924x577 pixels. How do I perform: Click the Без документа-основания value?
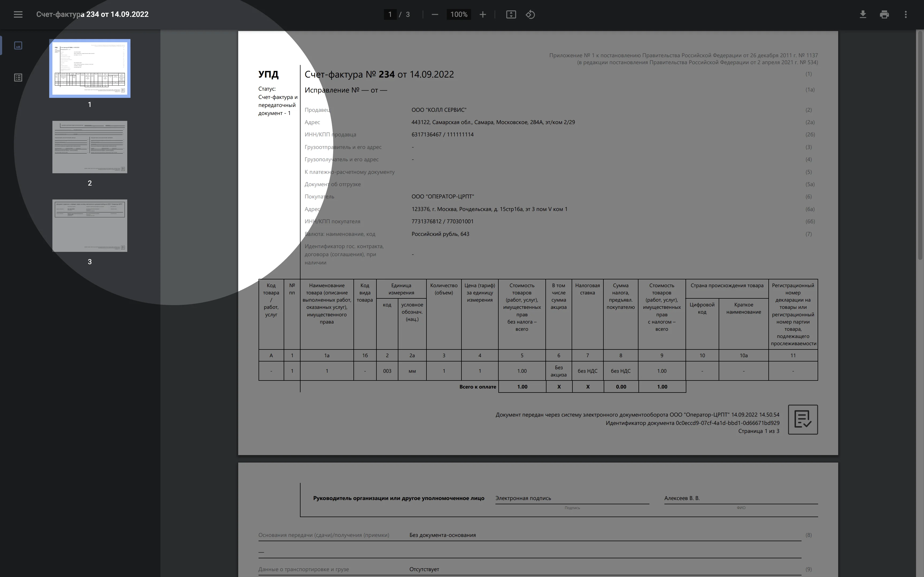[x=442, y=535]
